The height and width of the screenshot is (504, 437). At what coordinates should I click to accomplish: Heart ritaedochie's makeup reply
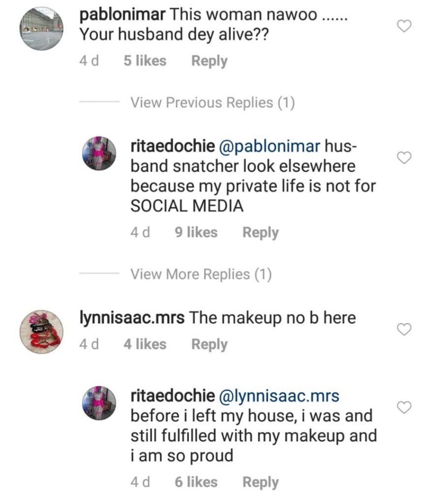(404, 408)
